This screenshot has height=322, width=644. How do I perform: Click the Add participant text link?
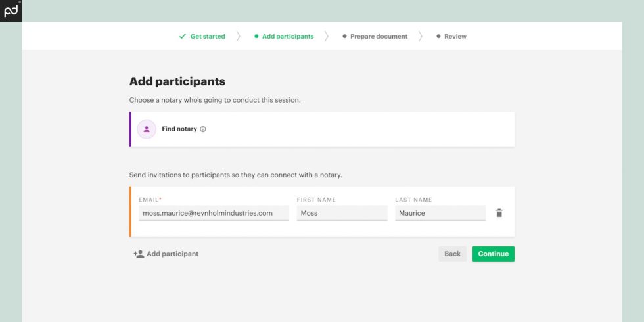[172, 254]
